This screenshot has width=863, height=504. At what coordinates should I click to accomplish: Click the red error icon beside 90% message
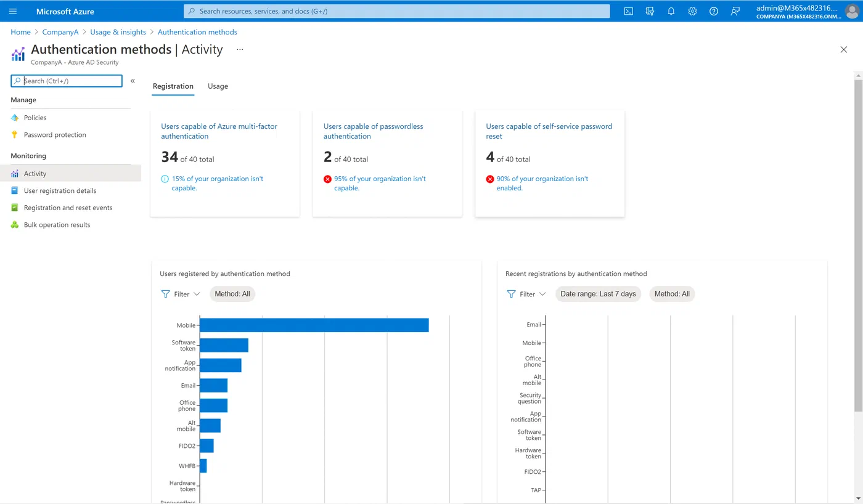[490, 179]
